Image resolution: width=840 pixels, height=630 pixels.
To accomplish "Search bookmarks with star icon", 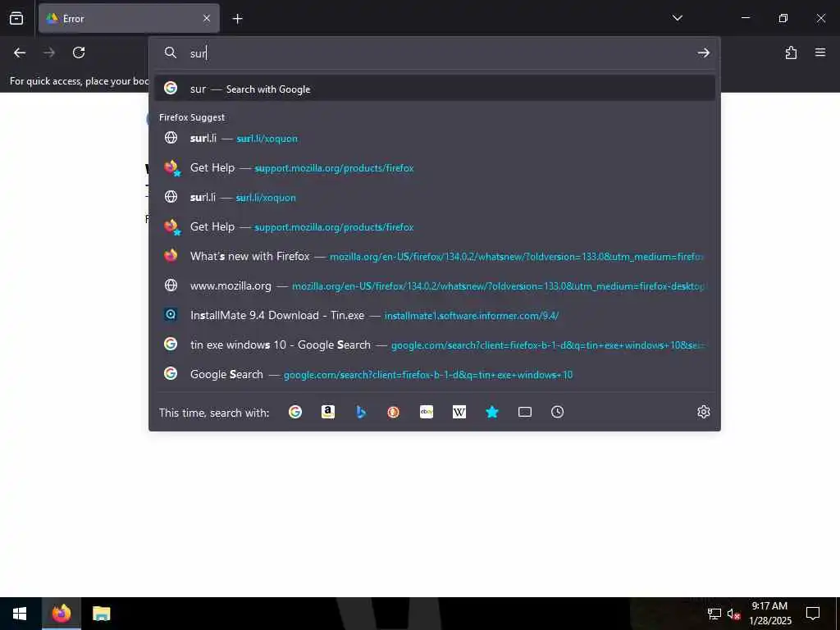I will tap(492, 412).
